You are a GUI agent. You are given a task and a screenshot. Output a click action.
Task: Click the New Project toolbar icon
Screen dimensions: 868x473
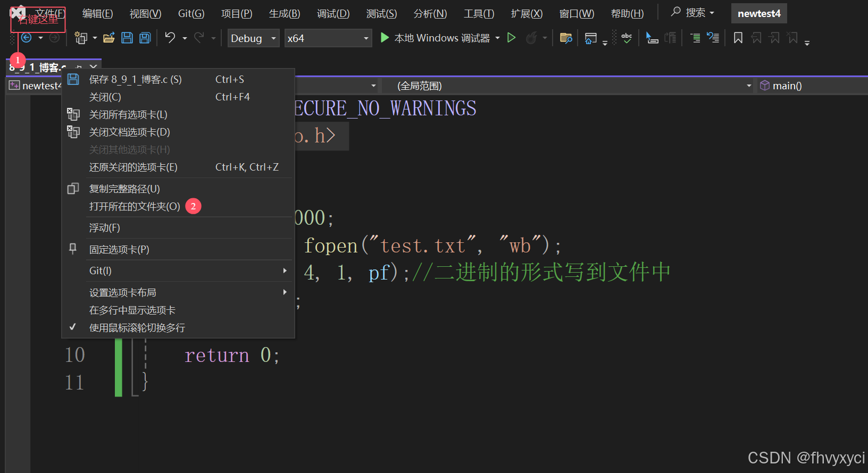(81, 38)
